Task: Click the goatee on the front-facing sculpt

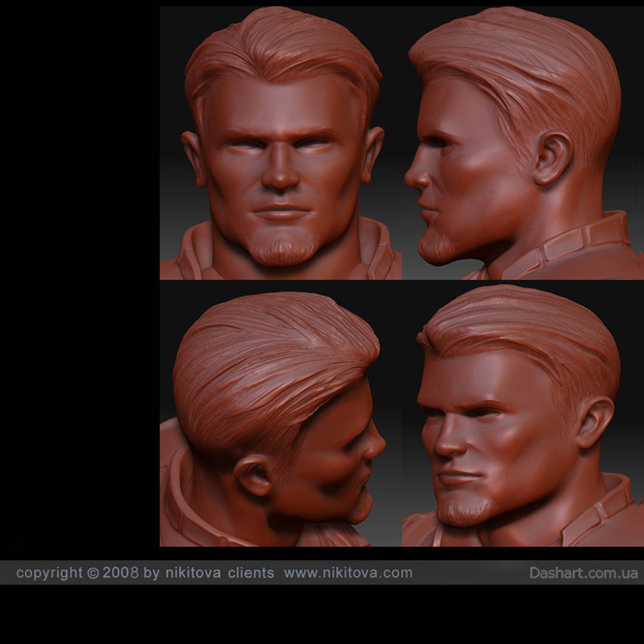Action: 282,251
